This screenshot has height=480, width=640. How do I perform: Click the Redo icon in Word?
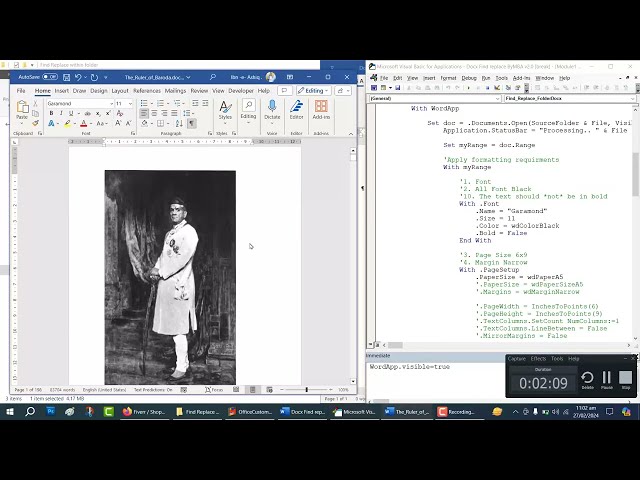click(x=94, y=77)
